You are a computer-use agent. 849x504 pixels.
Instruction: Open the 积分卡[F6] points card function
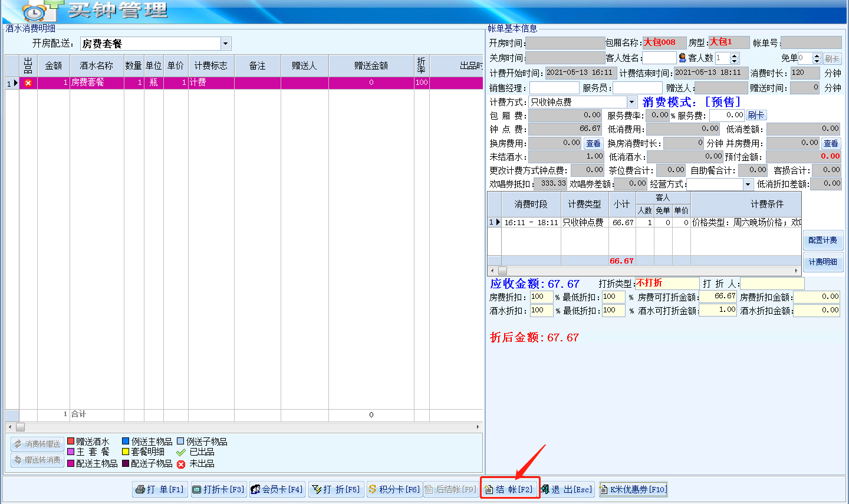click(394, 489)
